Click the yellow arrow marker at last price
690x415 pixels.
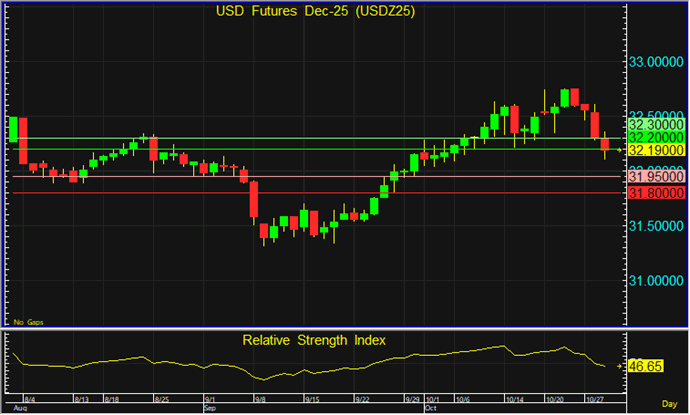pyautogui.click(x=621, y=150)
